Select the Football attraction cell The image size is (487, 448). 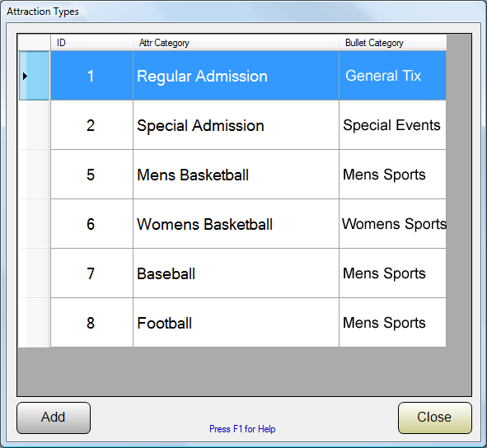tap(236, 323)
